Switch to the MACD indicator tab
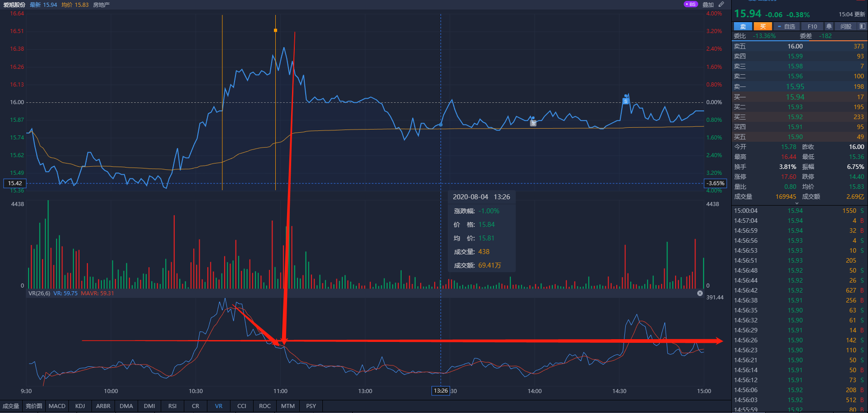Viewport: 868px width, 413px height. pyautogui.click(x=57, y=406)
